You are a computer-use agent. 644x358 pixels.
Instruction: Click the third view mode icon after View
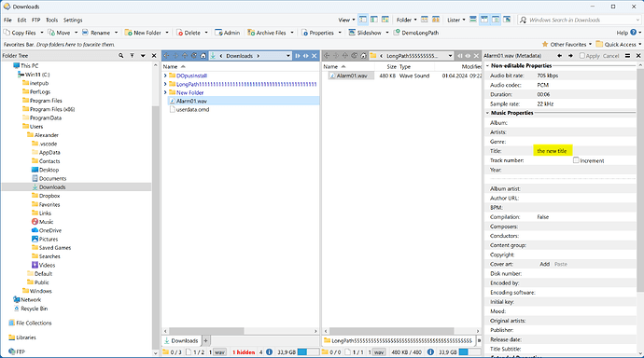click(x=385, y=20)
